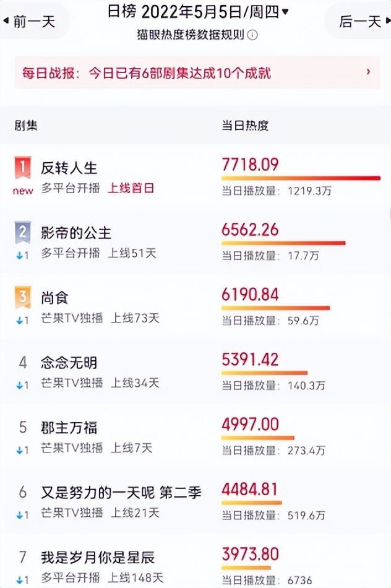Click the info icon beside 猫眼热度榜数据规则
Image resolution: width=391 pixels, height=588 pixels.
point(252,35)
